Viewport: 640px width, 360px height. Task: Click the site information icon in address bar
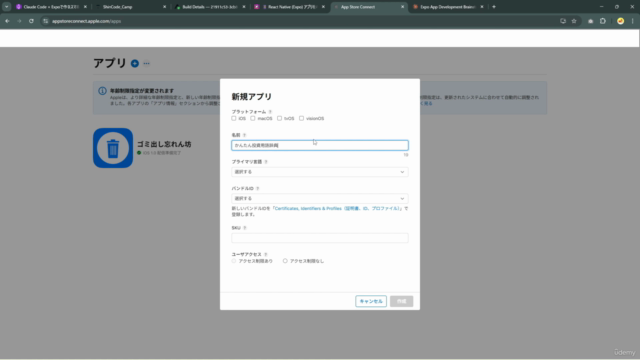click(x=46, y=21)
